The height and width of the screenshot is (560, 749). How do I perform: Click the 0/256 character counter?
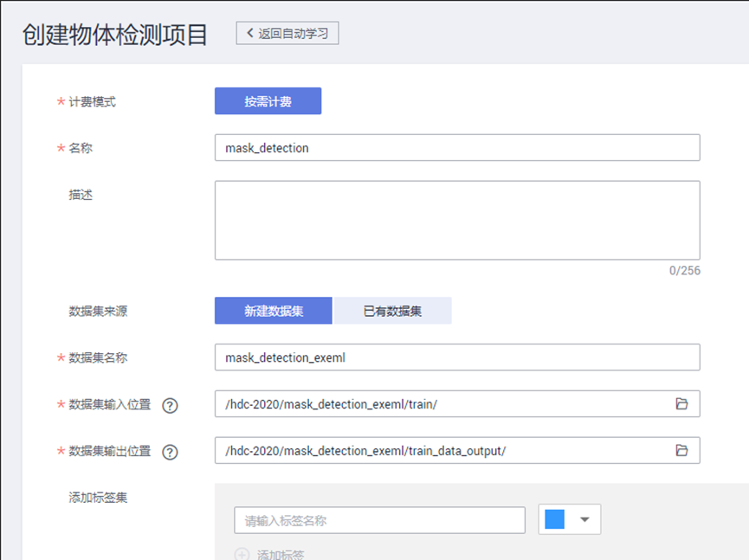coord(684,271)
